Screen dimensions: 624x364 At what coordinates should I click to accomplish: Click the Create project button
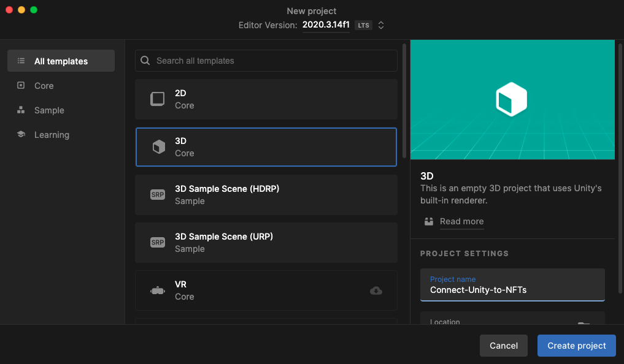(577, 346)
